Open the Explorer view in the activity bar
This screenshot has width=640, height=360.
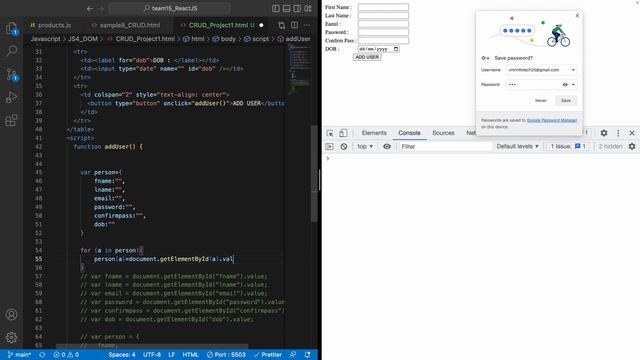pyautogui.click(x=11, y=28)
